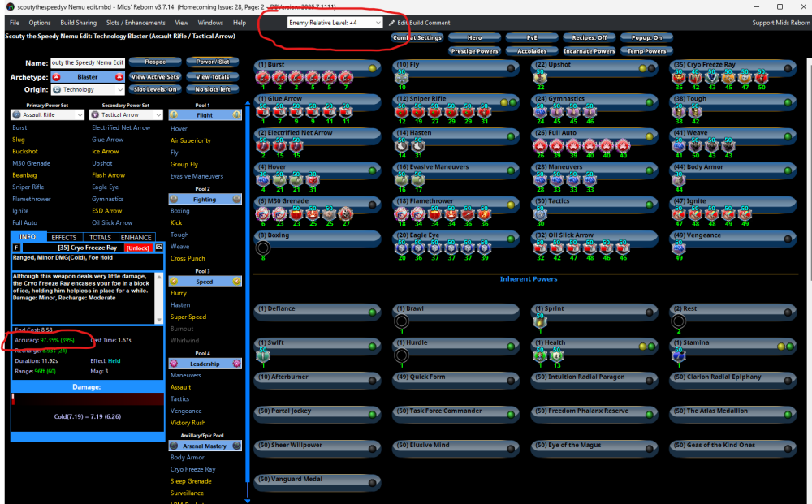Click the pencil icon beside Edit Build Comment
Image resolution: width=812 pixels, height=504 pixels.
(x=391, y=23)
